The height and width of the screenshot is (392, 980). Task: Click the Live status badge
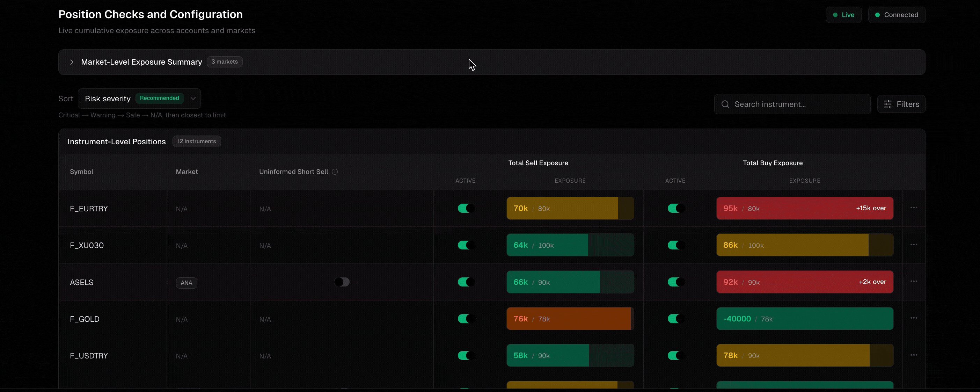point(843,15)
